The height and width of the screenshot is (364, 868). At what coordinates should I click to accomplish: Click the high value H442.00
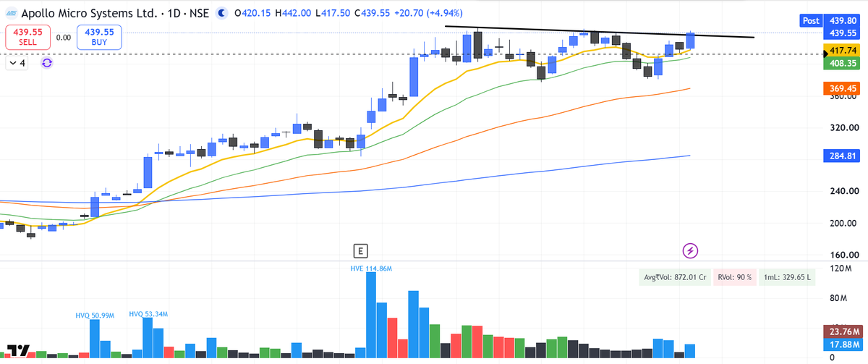tap(292, 13)
